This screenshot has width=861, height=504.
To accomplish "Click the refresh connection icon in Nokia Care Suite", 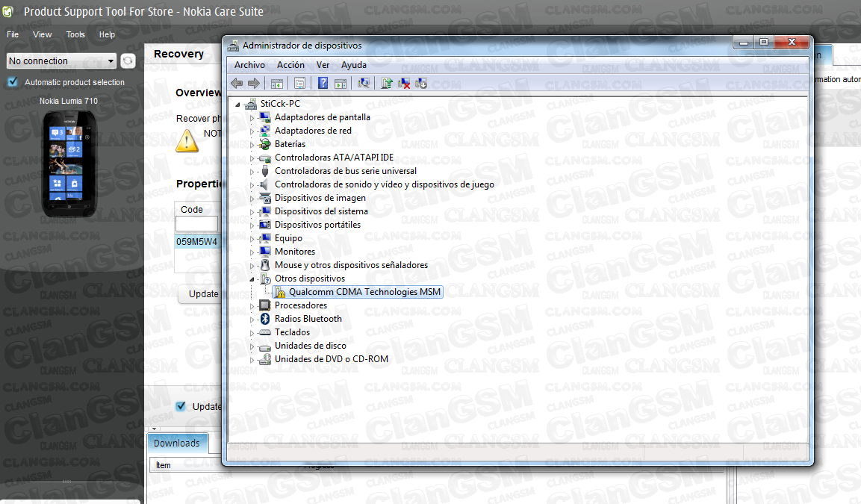I will pos(128,61).
